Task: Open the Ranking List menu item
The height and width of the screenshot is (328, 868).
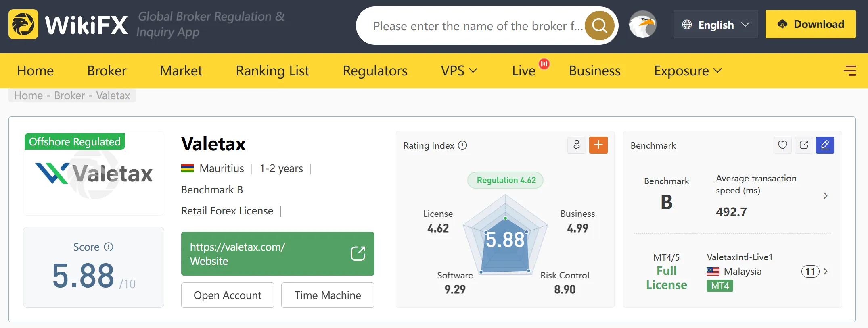Action: (272, 71)
